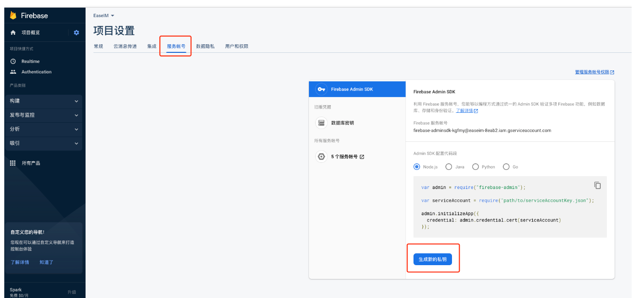Select the Node.js radio button

[x=417, y=167]
